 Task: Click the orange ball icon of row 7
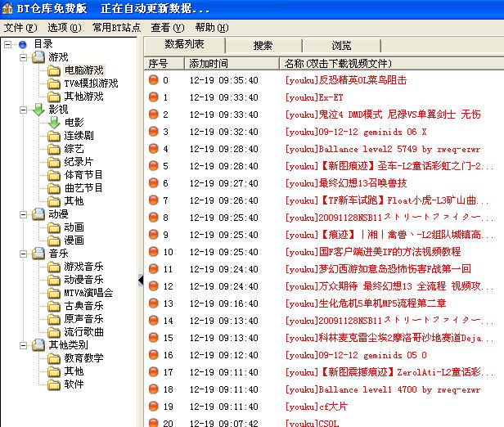point(154,200)
